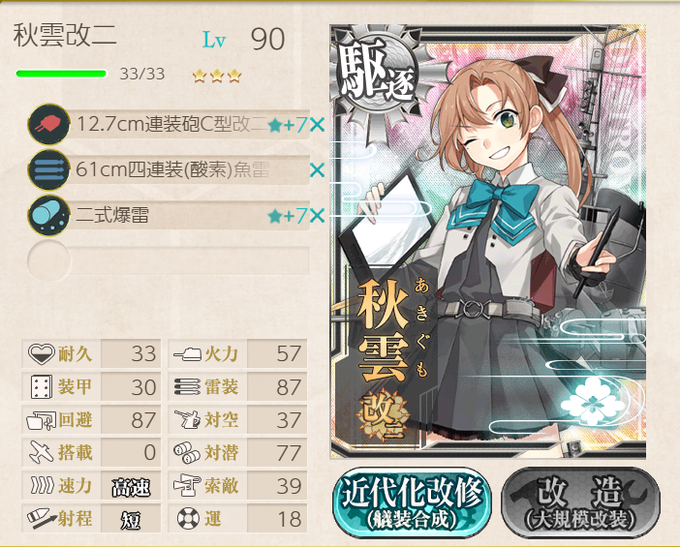Click the depth charge equipment icon
The height and width of the screenshot is (547, 680).
(49, 216)
